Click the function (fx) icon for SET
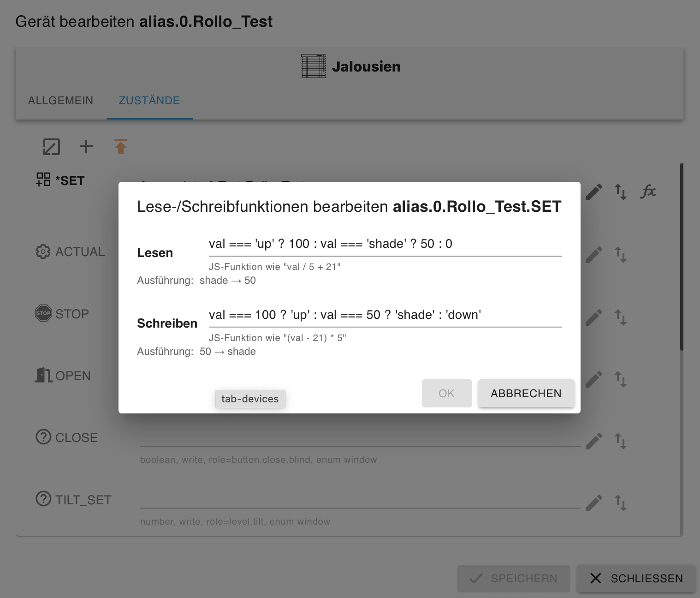 pyautogui.click(x=648, y=191)
